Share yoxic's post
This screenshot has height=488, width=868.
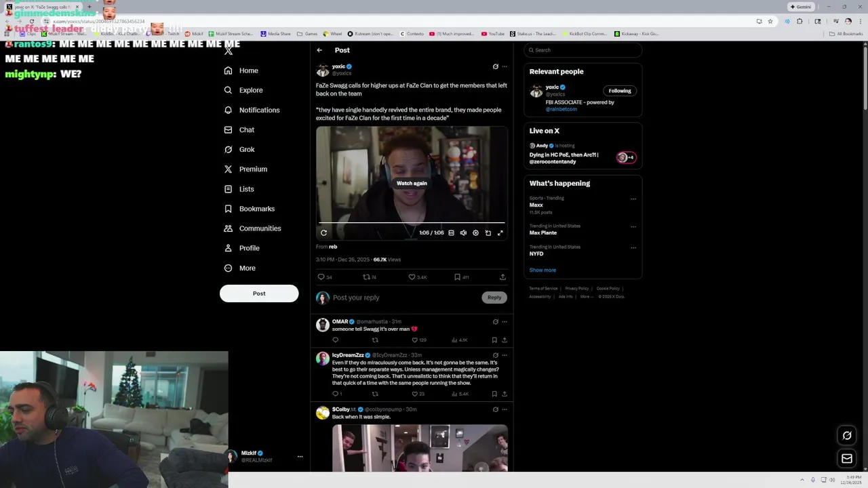coord(502,277)
